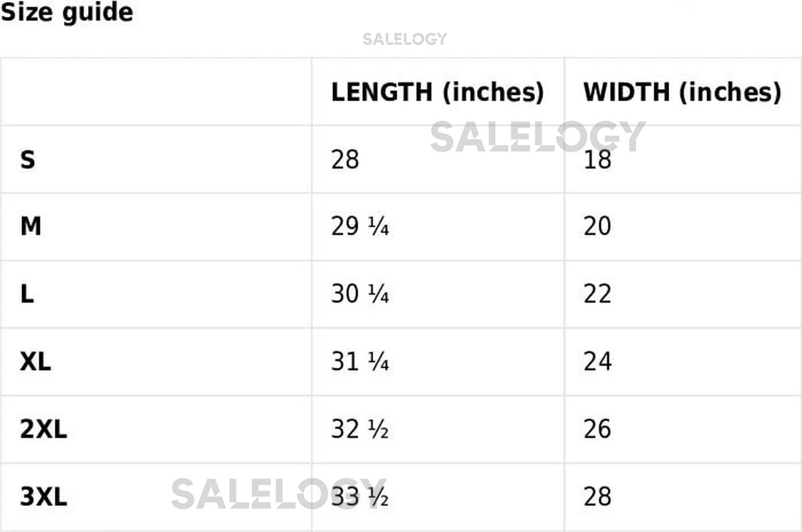Viewport: 802px width, 532px height.
Task: Click the small SALELOGY watermark above the table
Action: tap(404, 39)
